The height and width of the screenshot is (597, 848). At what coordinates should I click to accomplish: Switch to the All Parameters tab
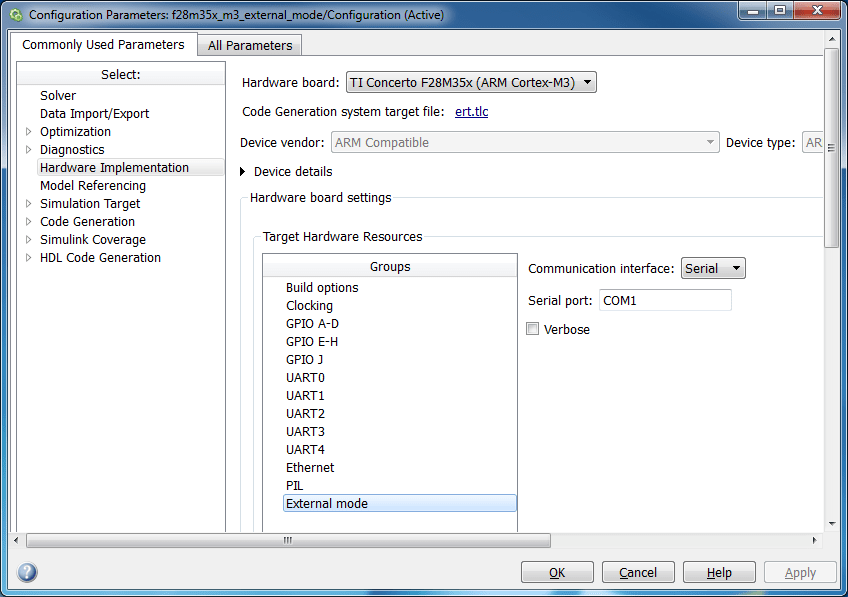click(x=250, y=45)
